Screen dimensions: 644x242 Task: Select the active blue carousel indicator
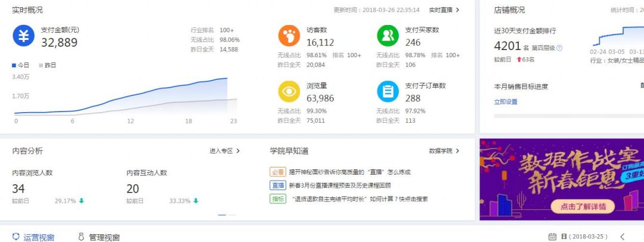[222, 215]
